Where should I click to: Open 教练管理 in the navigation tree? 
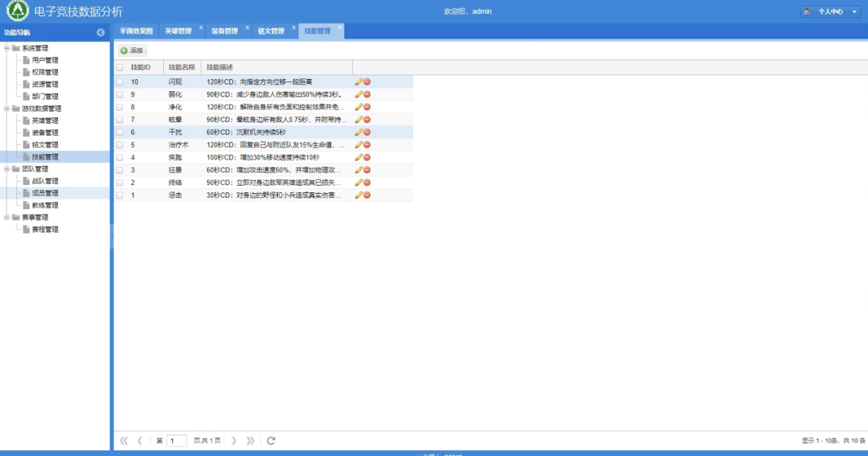[x=45, y=205]
